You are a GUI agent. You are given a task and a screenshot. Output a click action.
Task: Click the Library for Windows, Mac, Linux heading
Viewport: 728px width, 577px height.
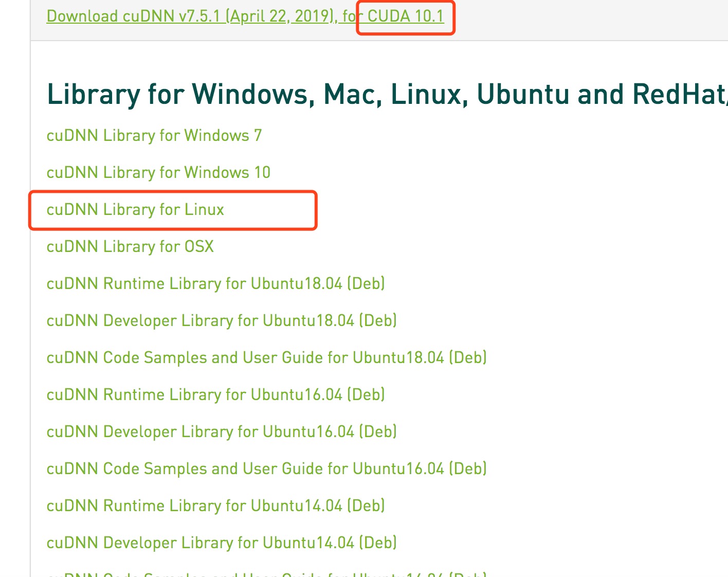[x=387, y=95]
